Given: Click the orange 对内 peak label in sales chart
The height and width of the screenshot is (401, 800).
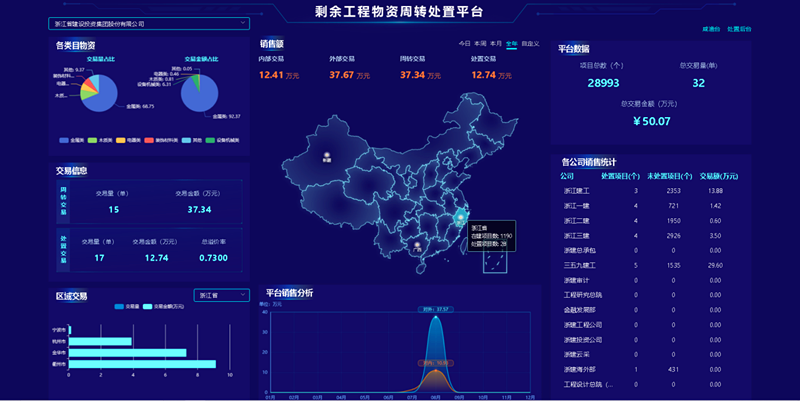Looking at the screenshot, I should coord(436,363).
